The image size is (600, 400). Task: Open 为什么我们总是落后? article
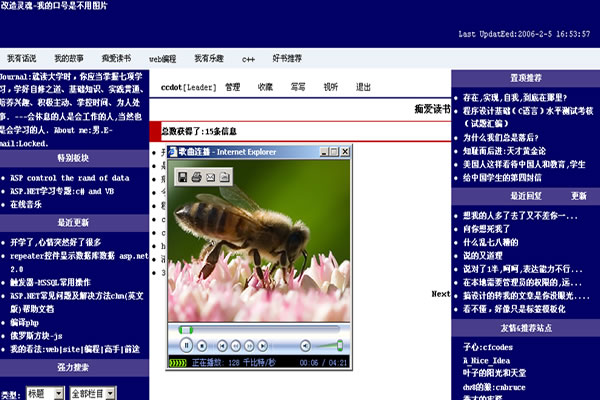(x=501, y=137)
